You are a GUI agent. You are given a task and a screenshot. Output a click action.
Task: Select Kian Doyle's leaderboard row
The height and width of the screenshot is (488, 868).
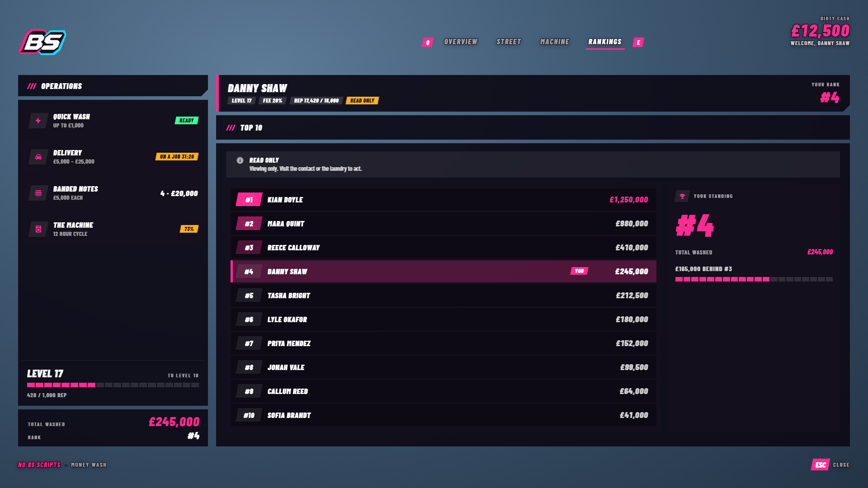tap(443, 200)
